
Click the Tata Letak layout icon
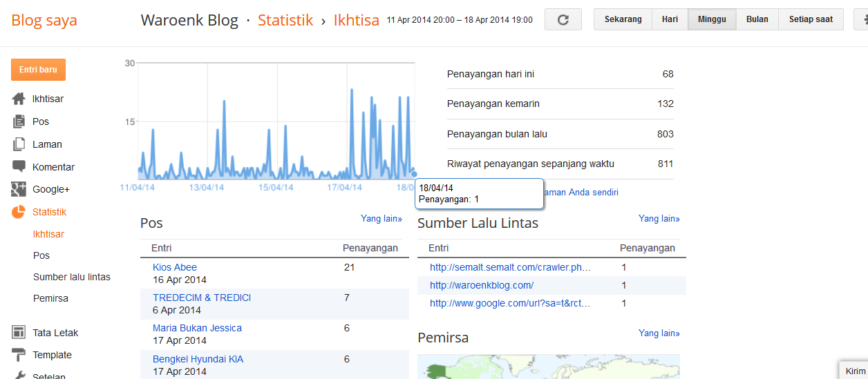pos(19,333)
